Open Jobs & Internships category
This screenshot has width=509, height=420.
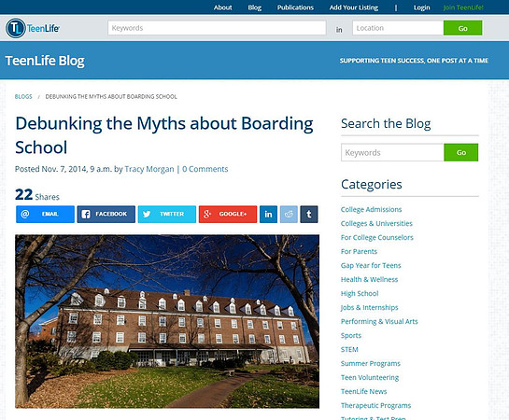tap(370, 307)
